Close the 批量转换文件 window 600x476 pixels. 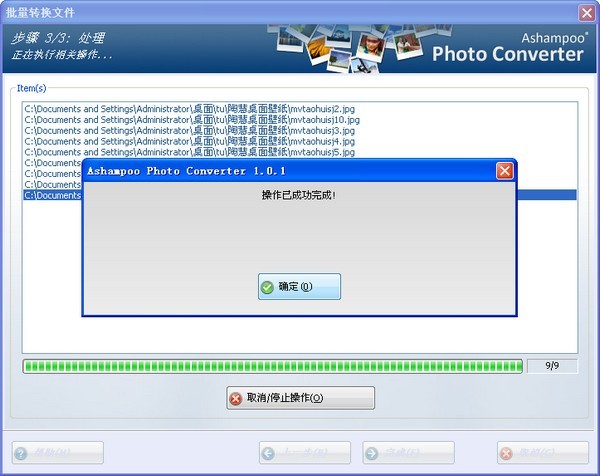tap(587, 13)
